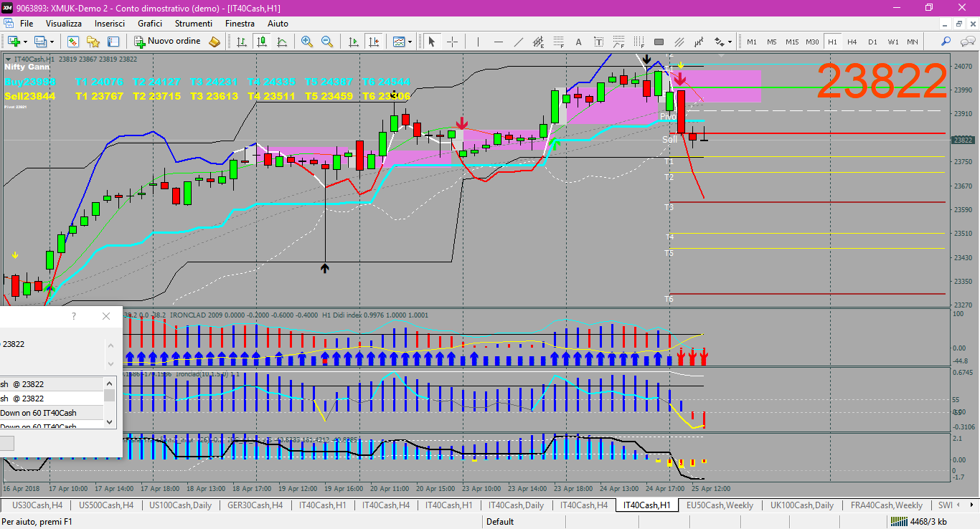The image size is (980, 529).
Task: Open the Profiles tool
Action: pyautogui.click(x=39, y=42)
